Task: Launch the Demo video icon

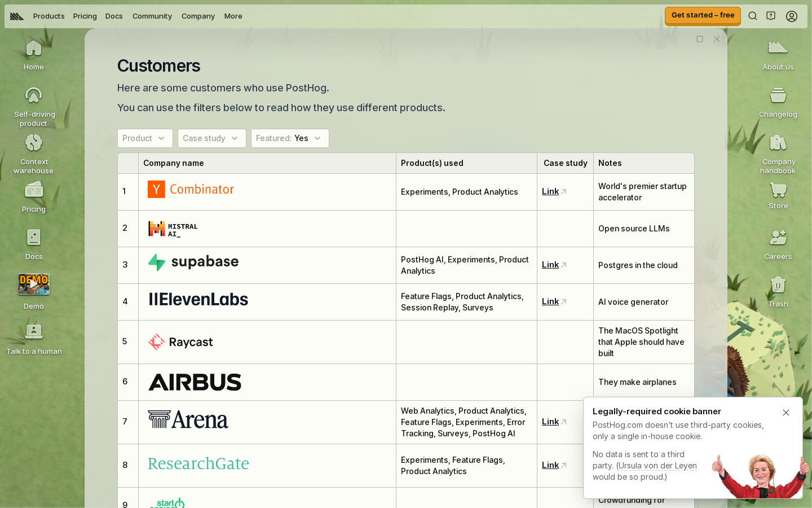Action: [34, 291]
